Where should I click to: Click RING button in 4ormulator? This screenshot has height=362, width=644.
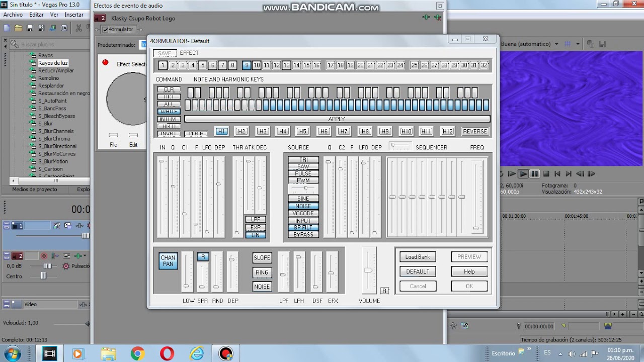coord(262,273)
